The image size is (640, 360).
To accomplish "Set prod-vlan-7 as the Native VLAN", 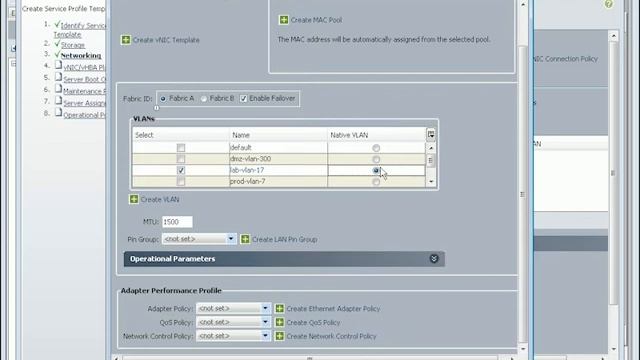I will point(376,182).
